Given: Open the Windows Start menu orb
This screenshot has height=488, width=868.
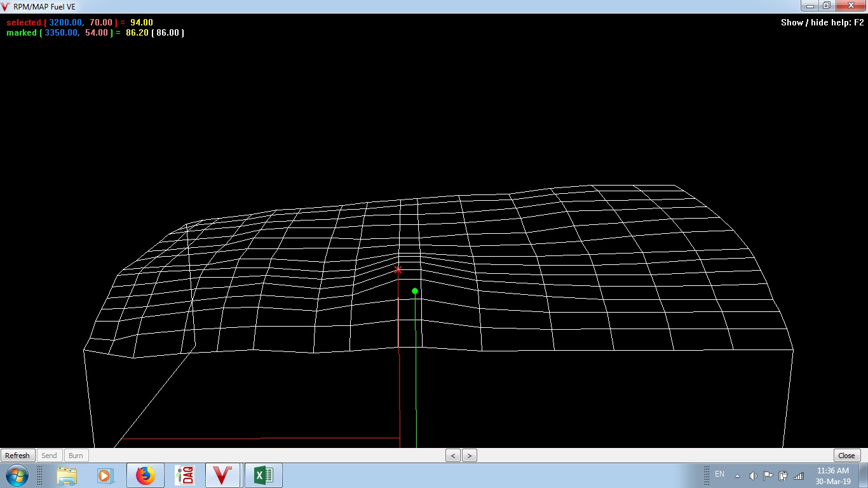Looking at the screenshot, I should point(16,475).
